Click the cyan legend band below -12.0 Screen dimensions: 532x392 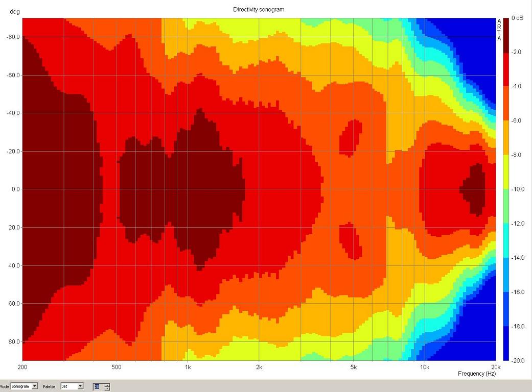click(506, 240)
